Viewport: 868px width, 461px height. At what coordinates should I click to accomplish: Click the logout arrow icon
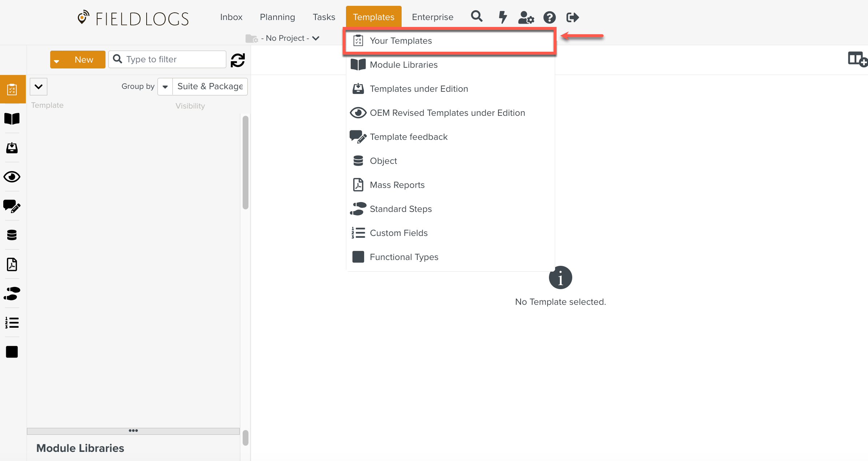pyautogui.click(x=572, y=17)
